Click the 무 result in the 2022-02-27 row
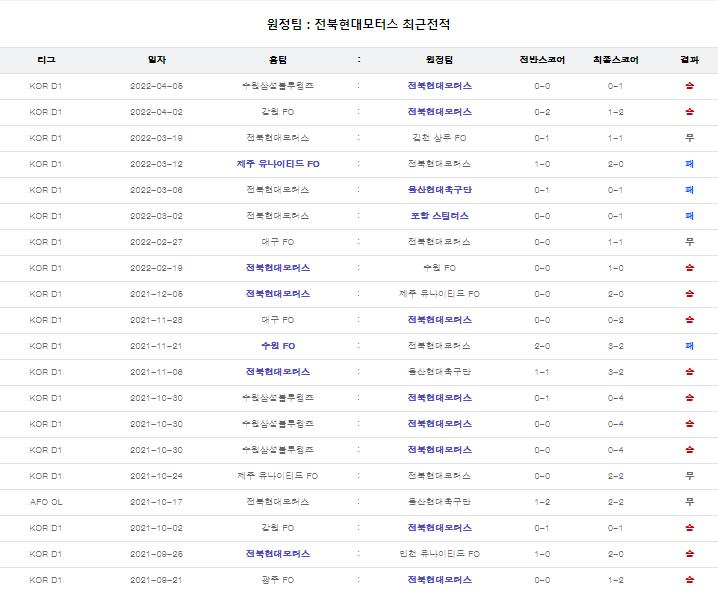This screenshot has width=718, height=593. point(690,242)
